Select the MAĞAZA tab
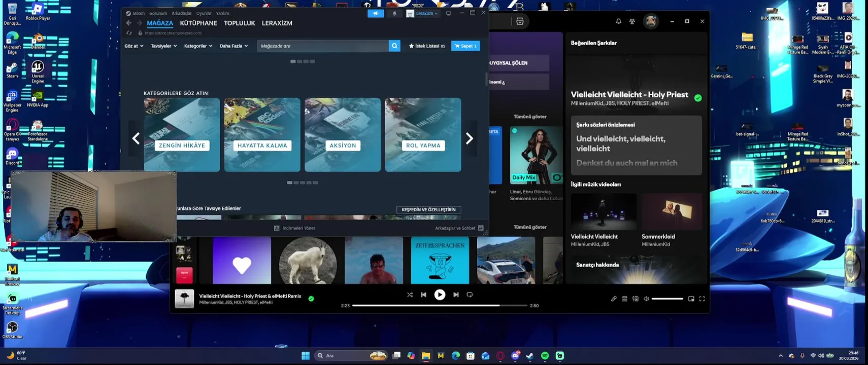 [x=160, y=23]
